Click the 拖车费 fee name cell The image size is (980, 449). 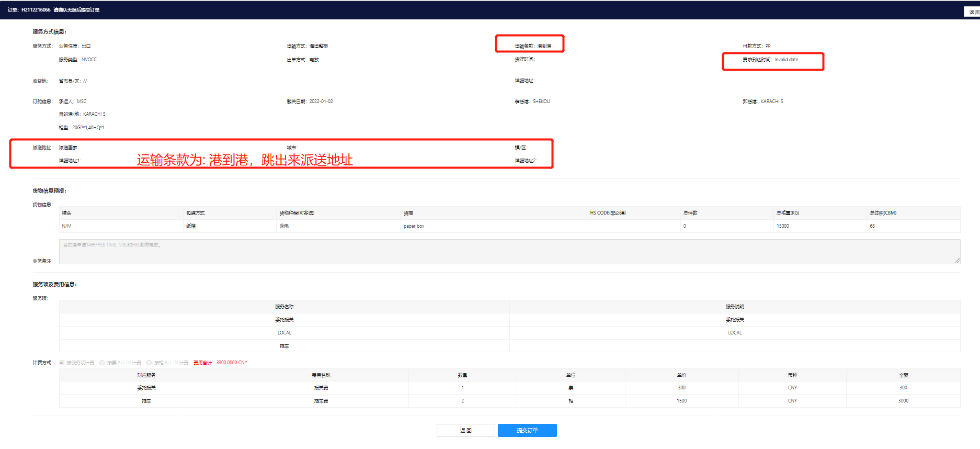[321, 401]
